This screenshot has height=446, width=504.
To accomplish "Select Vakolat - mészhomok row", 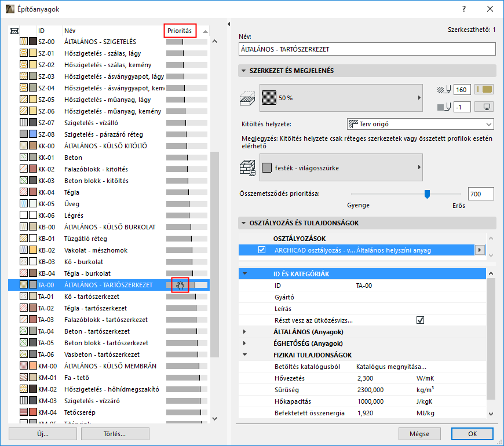I will point(109,250).
